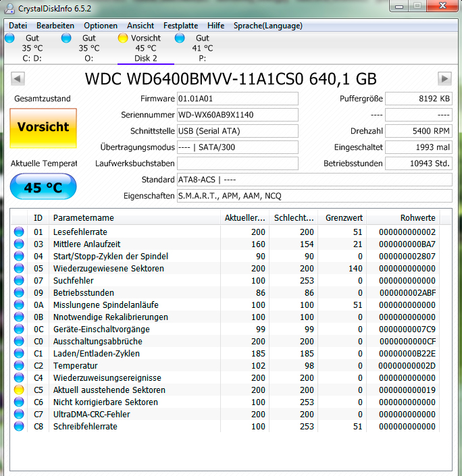Click the Firmware field 01.01A01

click(238, 99)
